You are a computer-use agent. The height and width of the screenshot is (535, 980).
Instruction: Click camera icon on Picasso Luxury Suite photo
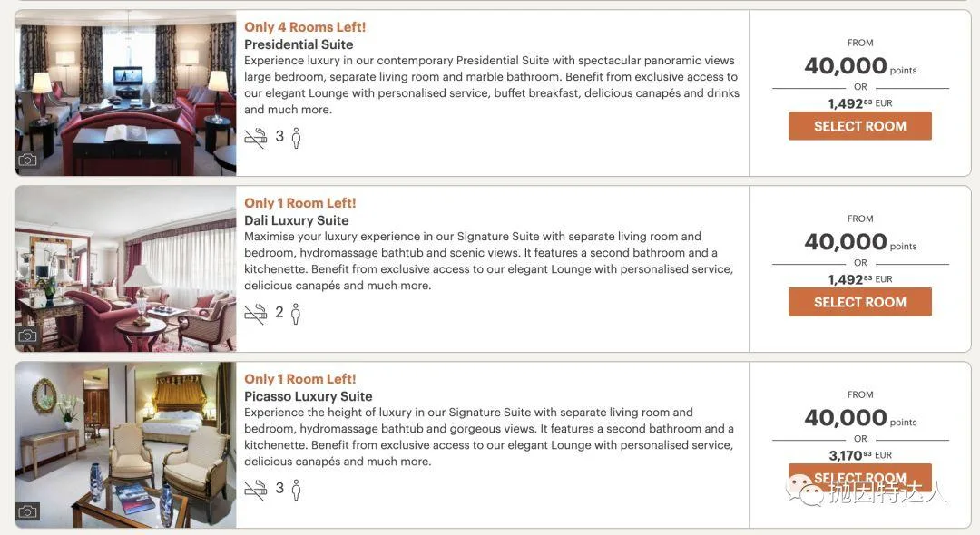pos(28,511)
